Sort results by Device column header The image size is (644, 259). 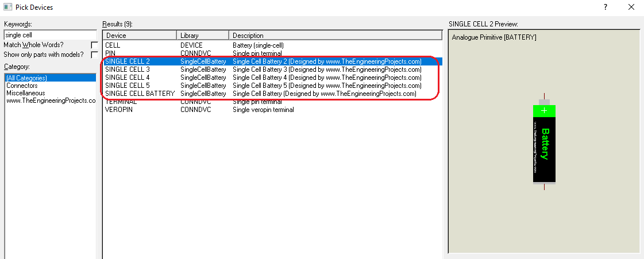point(139,36)
